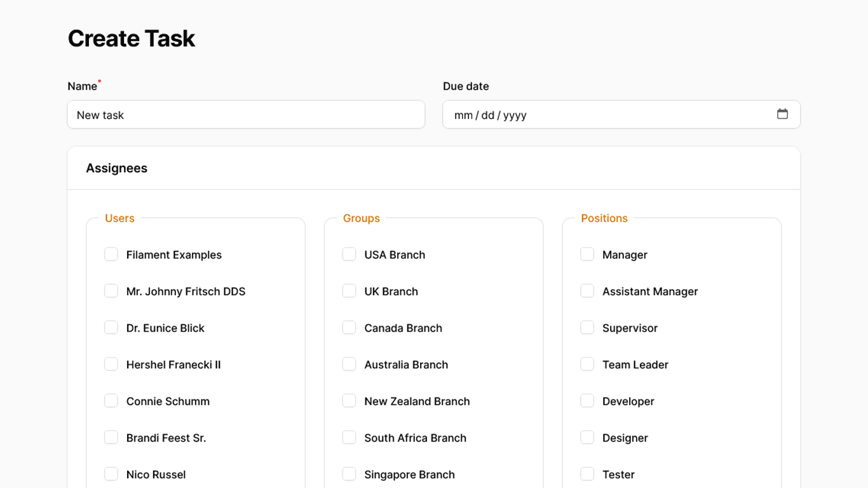Click the Name input field

coord(246,114)
